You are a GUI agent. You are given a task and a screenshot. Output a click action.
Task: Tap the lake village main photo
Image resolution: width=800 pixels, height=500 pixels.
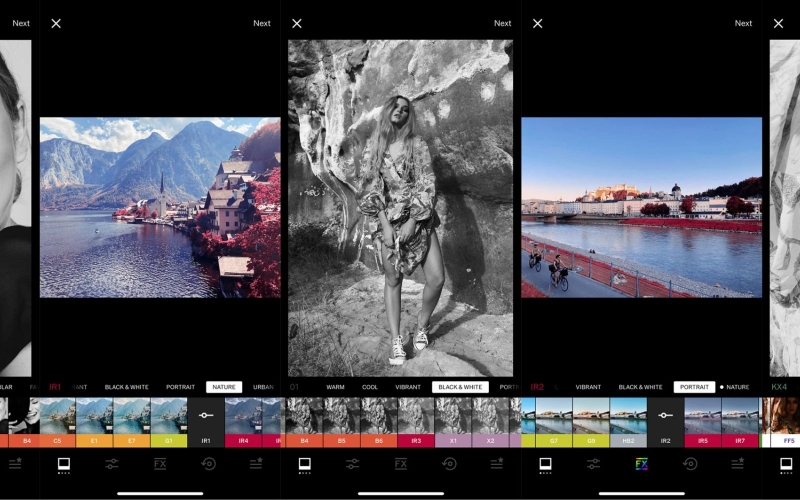(x=160, y=208)
